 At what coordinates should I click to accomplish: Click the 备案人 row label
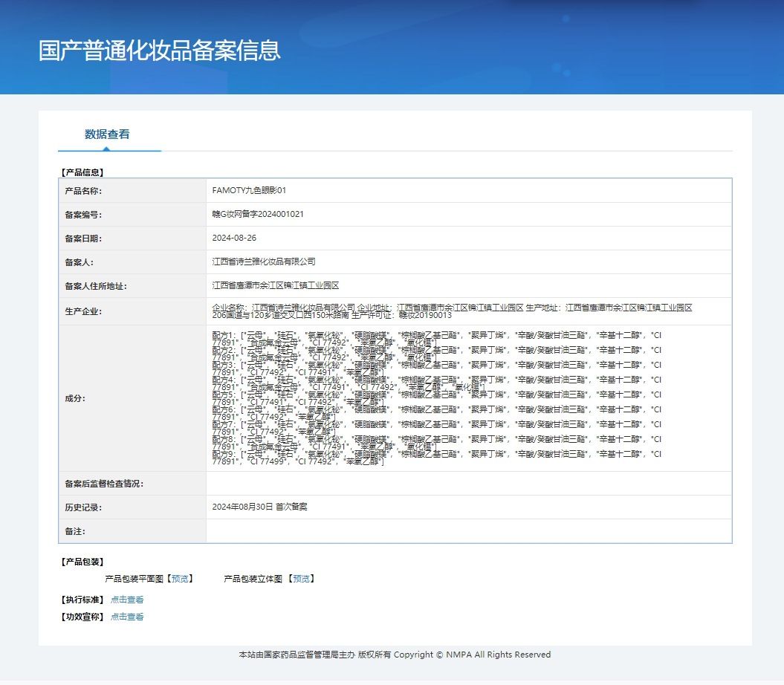click(x=79, y=262)
